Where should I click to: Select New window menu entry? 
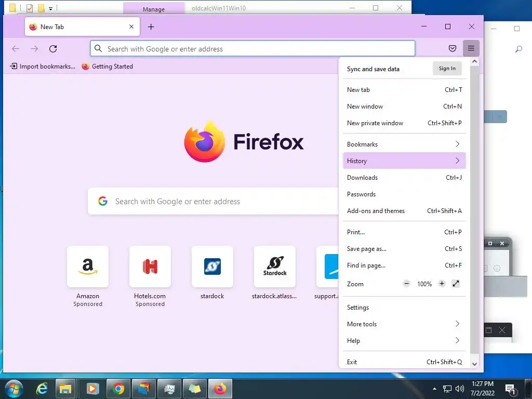pyautogui.click(x=404, y=106)
